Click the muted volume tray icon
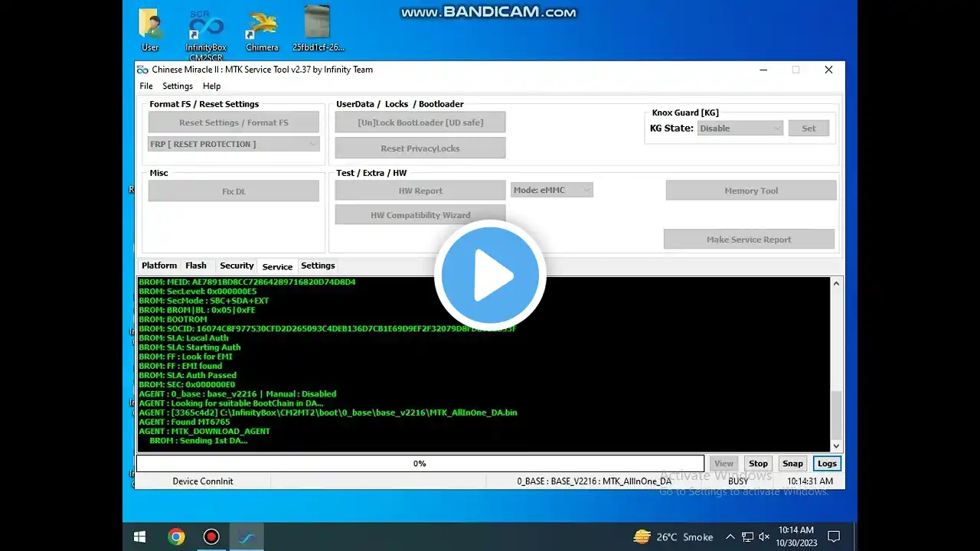980x551 pixels. tap(763, 537)
